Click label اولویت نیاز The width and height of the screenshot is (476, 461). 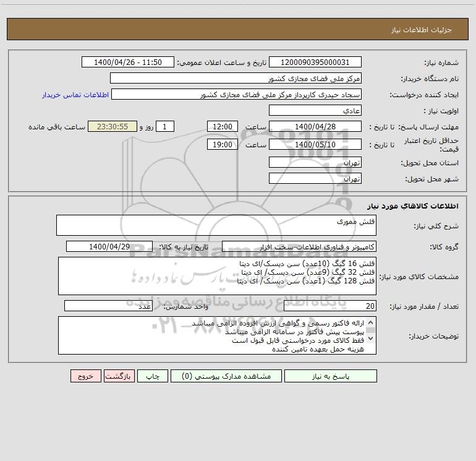[441, 111]
